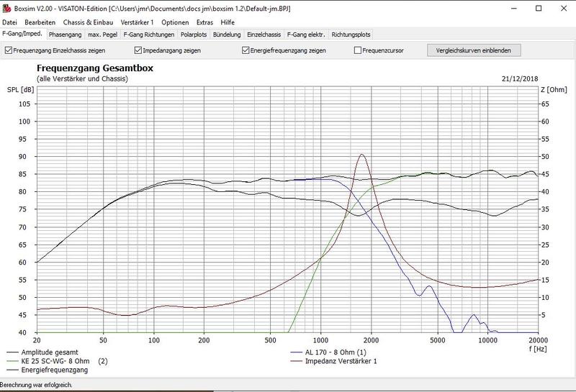Open the Hilfe menu
The height and width of the screenshot is (392, 576).
tap(228, 22)
